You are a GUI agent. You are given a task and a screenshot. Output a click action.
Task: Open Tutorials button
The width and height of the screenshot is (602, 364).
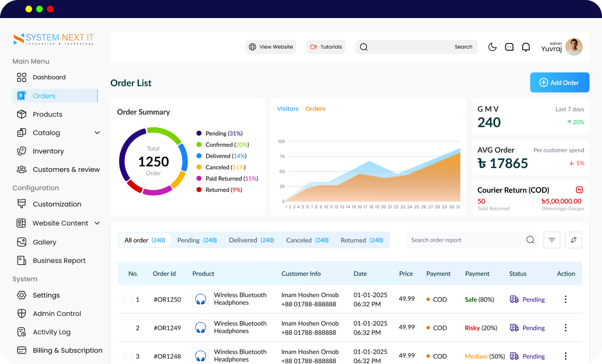[326, 47]
